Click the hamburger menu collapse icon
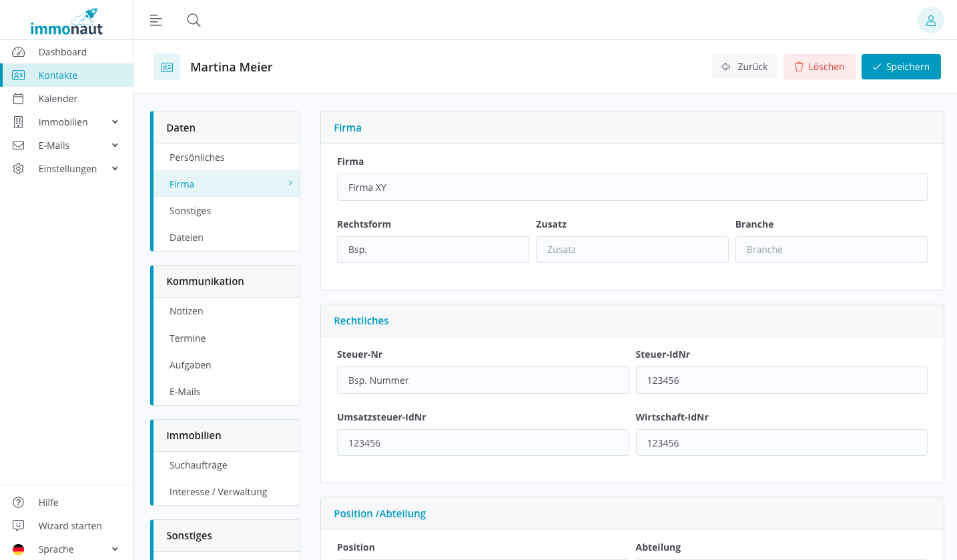 coord(155,20)
